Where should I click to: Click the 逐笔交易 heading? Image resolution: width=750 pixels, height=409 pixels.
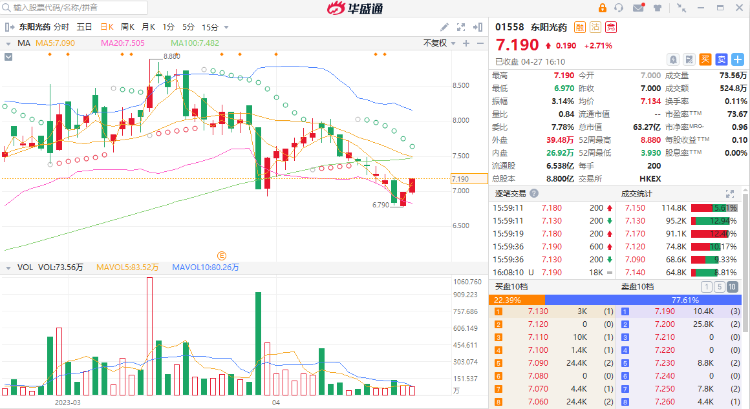(x=510, y=194)
